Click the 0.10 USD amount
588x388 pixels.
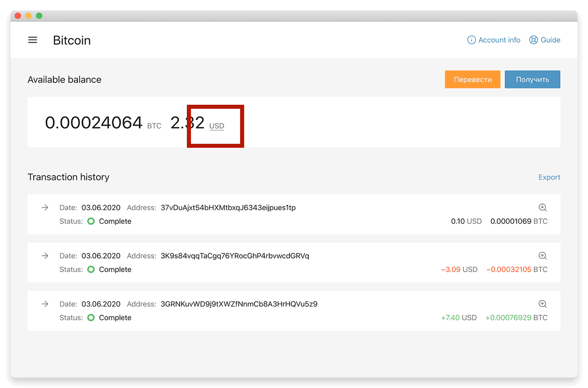466,221
